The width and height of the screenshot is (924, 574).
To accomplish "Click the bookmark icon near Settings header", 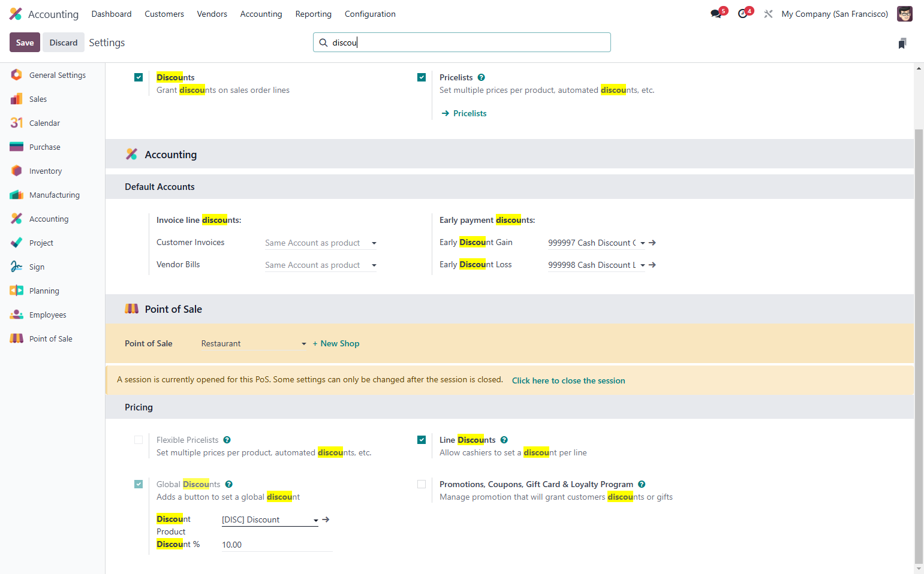I will tap(902, 43).
